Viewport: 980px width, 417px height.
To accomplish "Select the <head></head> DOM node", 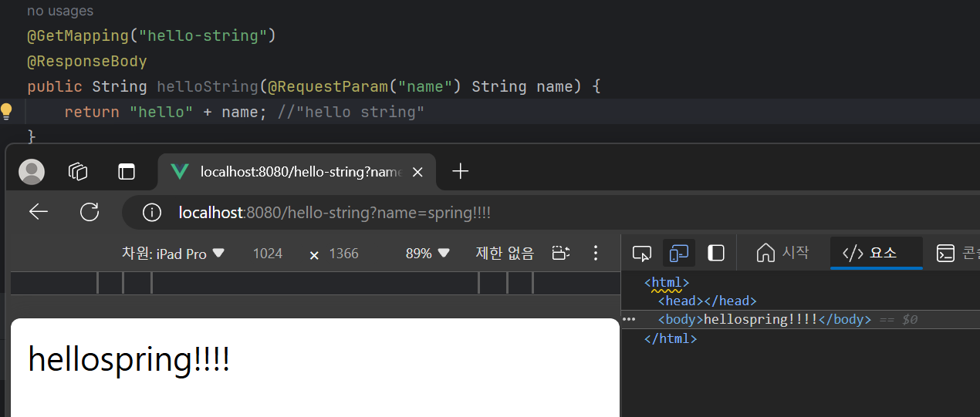I will (x=708, y=301).
